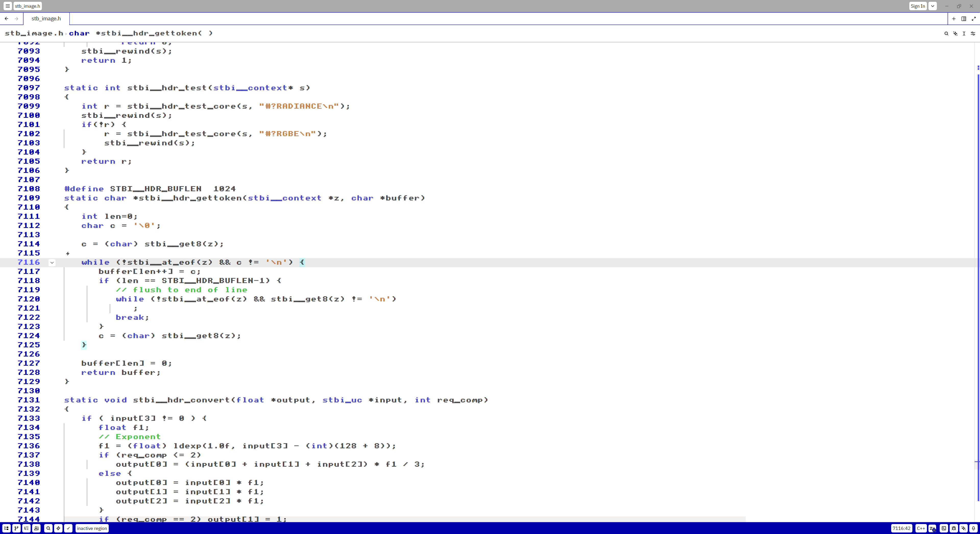This screenshot has width=980, height=534.
Task: Open the user menu dropdown next to Sign In
Action: click(x=933, y=6)
